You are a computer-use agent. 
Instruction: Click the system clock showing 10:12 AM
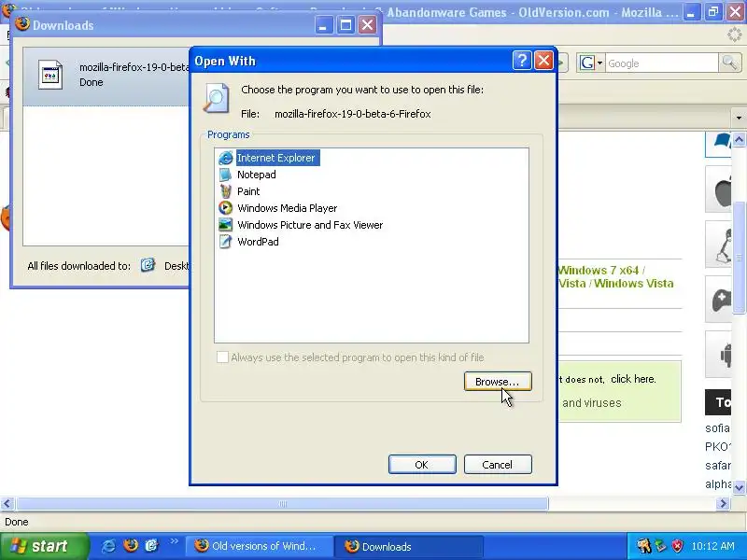(712, 546)
